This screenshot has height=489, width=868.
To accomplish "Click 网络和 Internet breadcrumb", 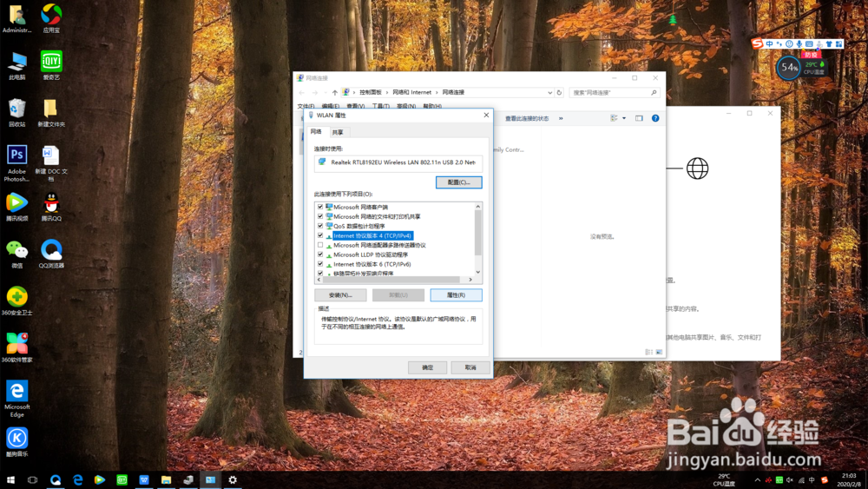I will pos(411,92).
